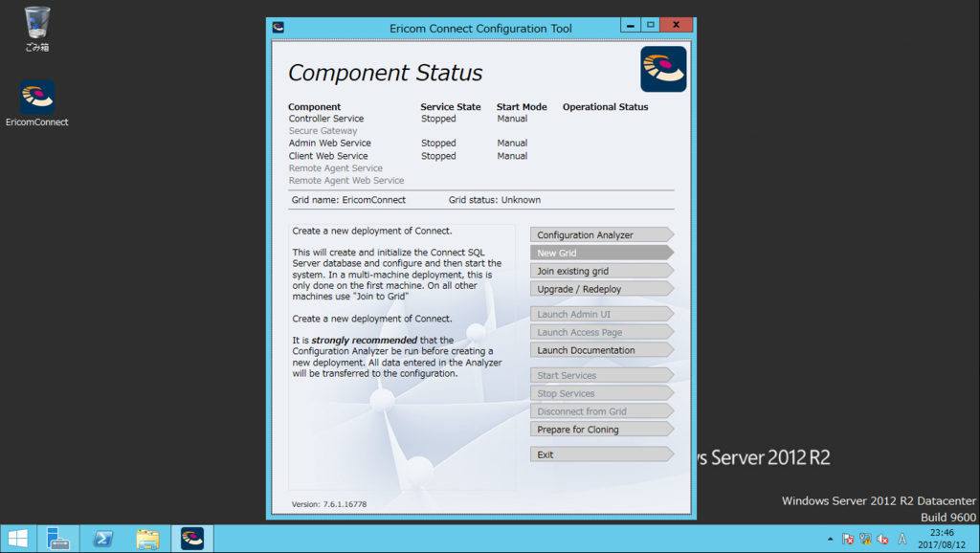Screen dimensions: 980x553
Task: Click the Controller Service row label
Action: (325, 119)
